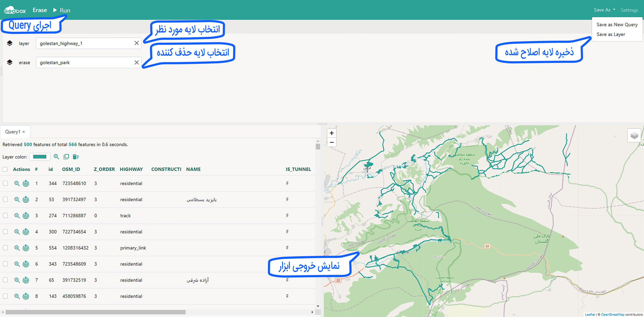Zoom out on the map
Viewport: 644px width, 317px height.
332,142
